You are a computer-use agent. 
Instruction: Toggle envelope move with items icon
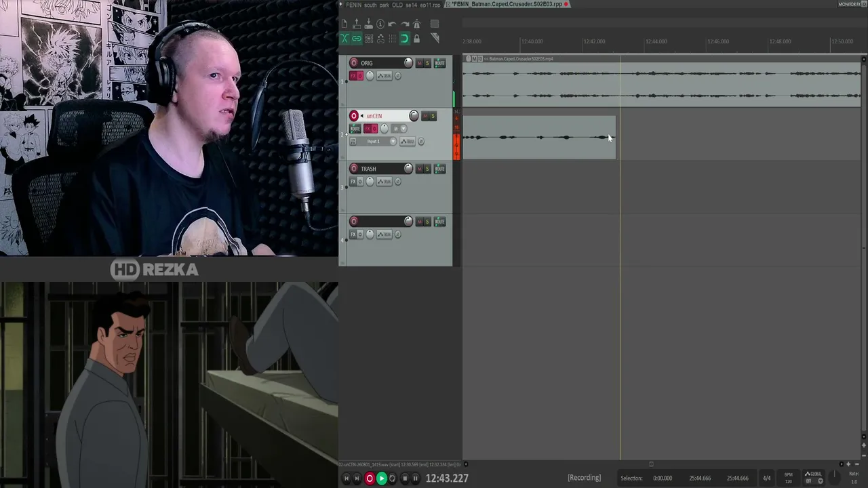[x=380, y=39]
